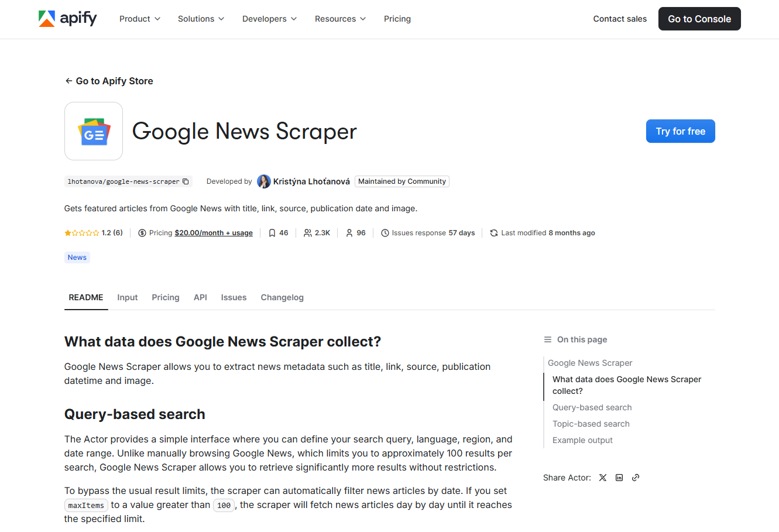Share the actor on LinkedIn
The image size is (779, 532).
pos(619,478)
